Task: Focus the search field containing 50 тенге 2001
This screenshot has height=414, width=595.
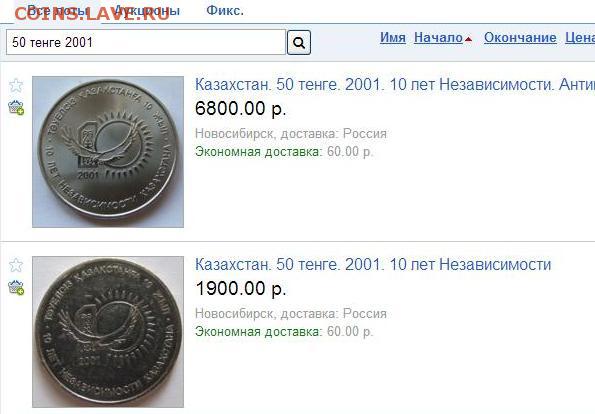Action: point(146,42)
